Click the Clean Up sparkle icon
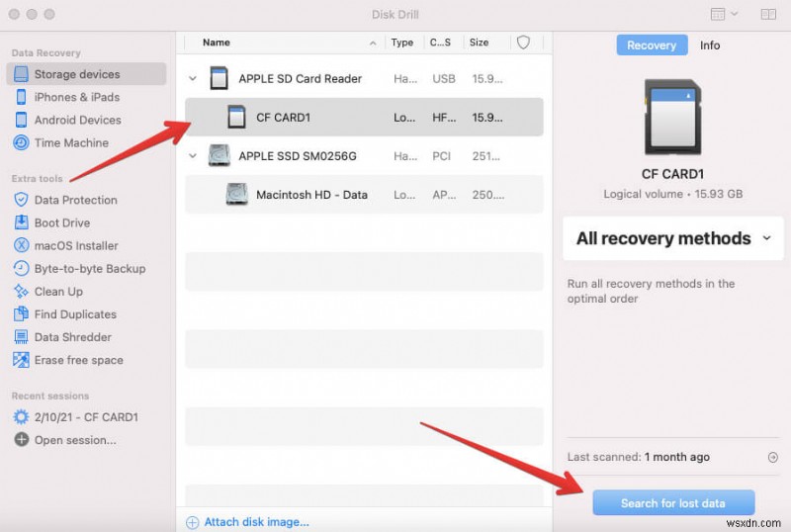 point(21,292)
